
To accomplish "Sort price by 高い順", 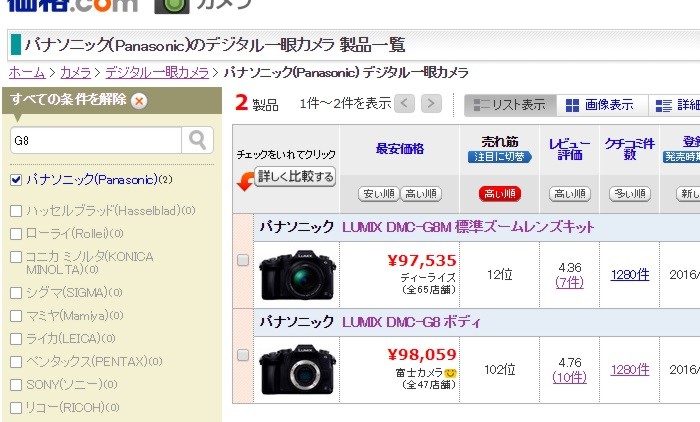I will pyautogui.click(x=421, y=194).
